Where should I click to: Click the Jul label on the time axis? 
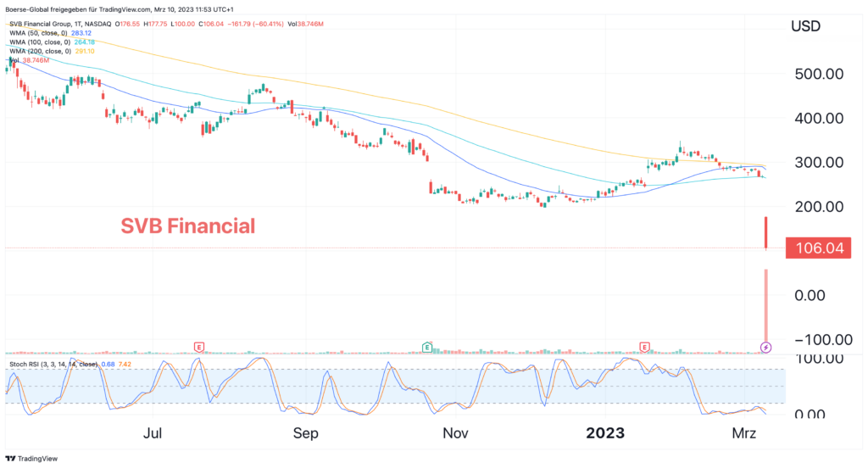[153, 433]
